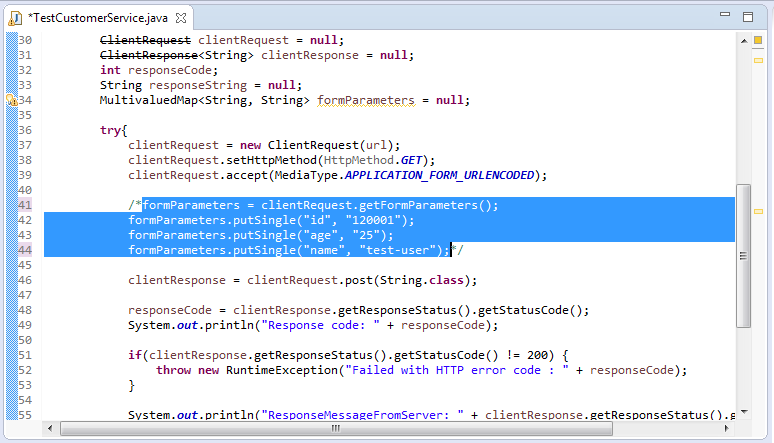774x443 pixels.
Task: Click the horizontal scrollbar thumb
Action: point(336,428)
